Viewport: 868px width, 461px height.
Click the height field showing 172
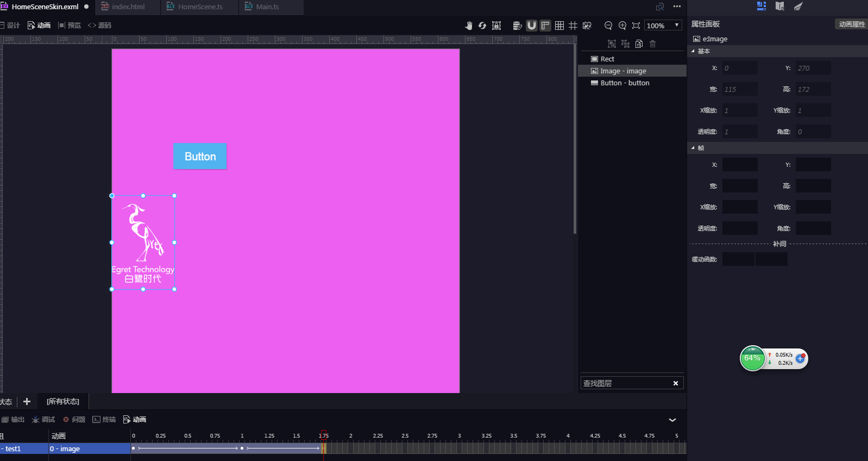coord(813,89)
